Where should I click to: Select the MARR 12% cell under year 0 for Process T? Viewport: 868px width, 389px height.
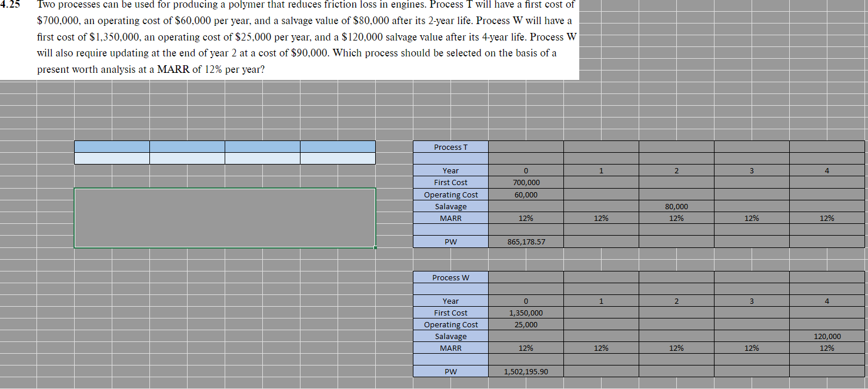[x=525, y=218]
